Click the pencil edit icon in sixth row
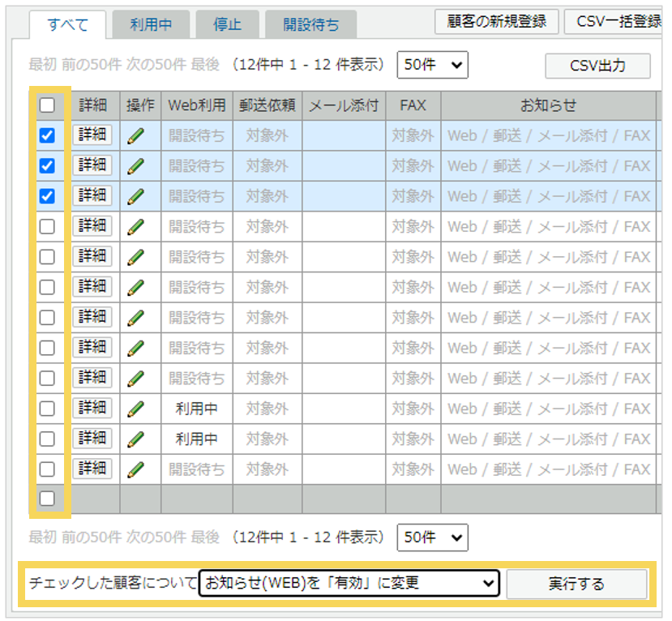The width and height of the screenshot is (672, 621). (136, 287)
